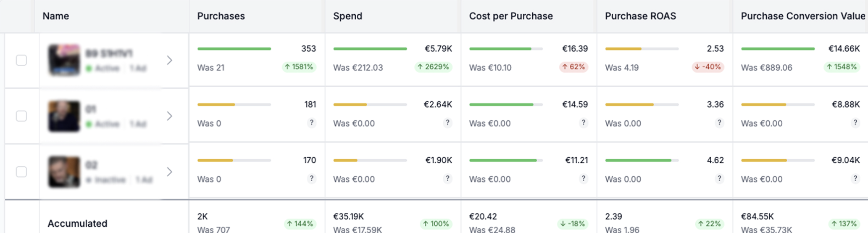Click the help icon under Purchase ROAS 3.36
The width and height of the screenshot is (868, 233).
click(719, 123)
